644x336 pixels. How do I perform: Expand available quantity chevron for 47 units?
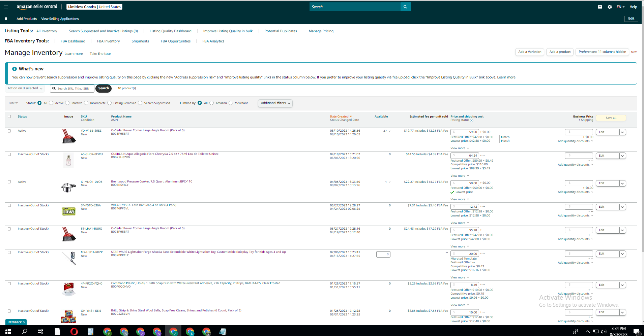coord(389,131)
